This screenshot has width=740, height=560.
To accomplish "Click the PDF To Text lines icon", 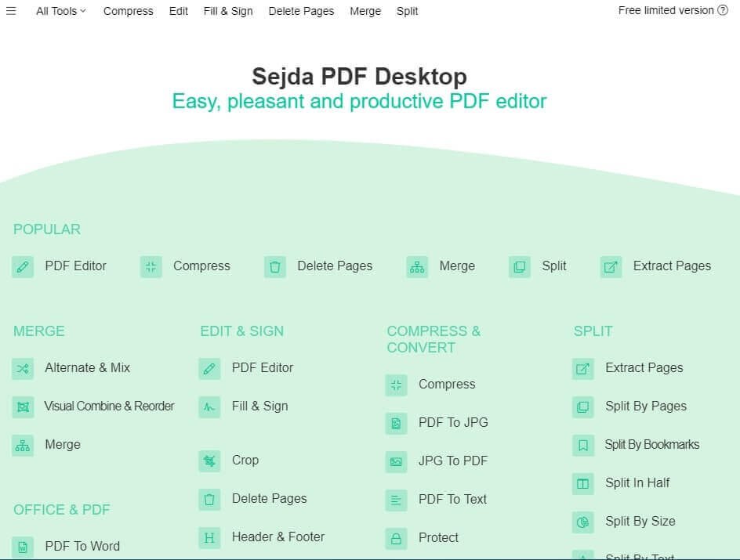I will 397,500.
